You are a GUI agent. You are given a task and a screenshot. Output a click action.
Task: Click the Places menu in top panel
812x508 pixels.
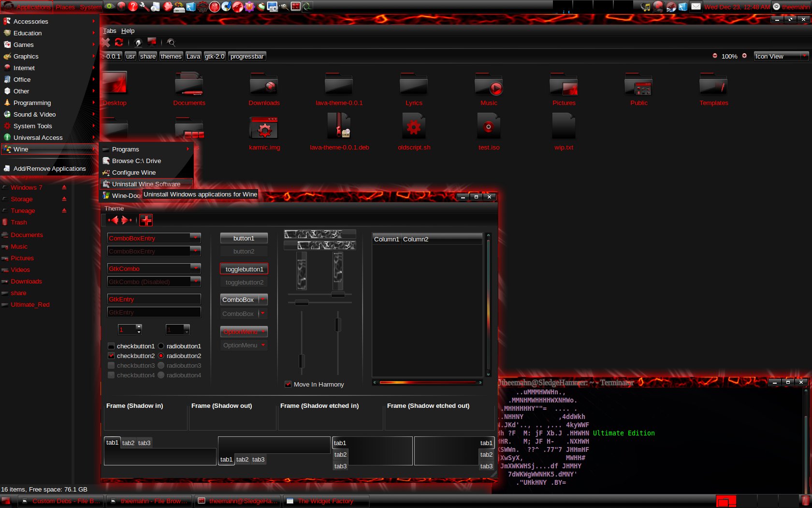coord(65,7)
